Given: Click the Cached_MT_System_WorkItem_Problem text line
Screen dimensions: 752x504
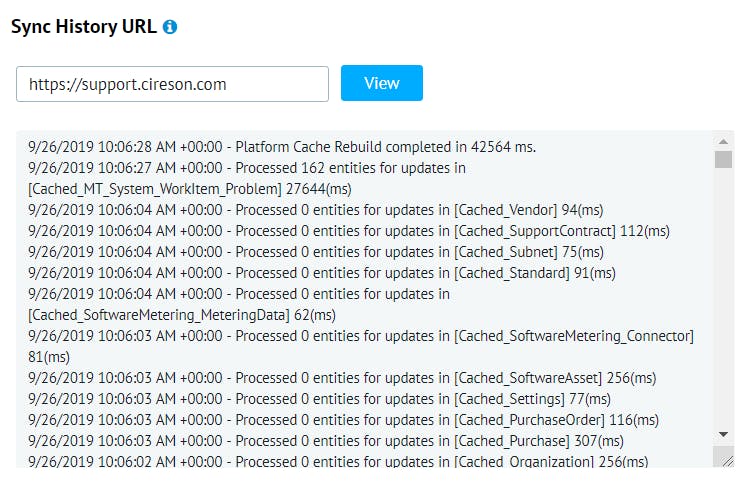Looking at the screenshot, I should (x=190, y=189).
